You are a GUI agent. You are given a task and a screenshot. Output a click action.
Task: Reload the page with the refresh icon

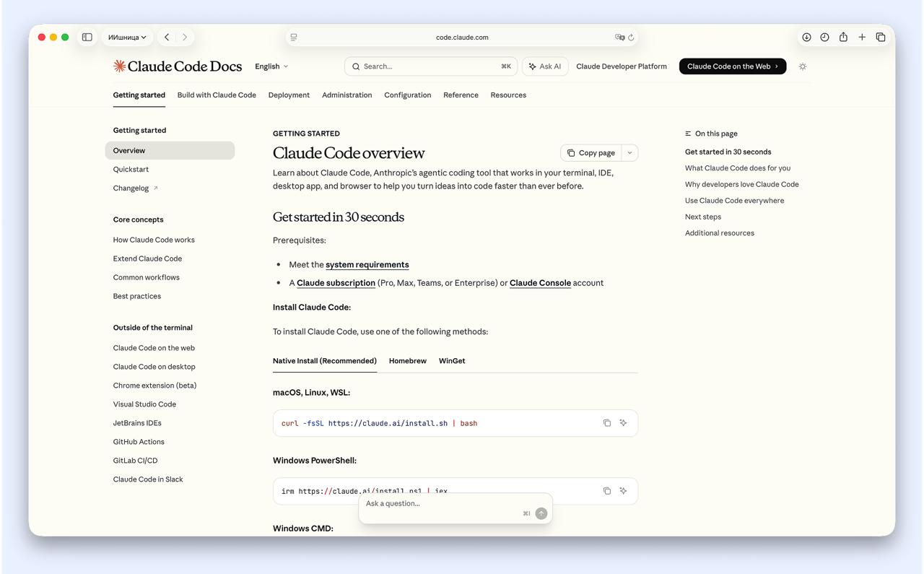[631, 38]
